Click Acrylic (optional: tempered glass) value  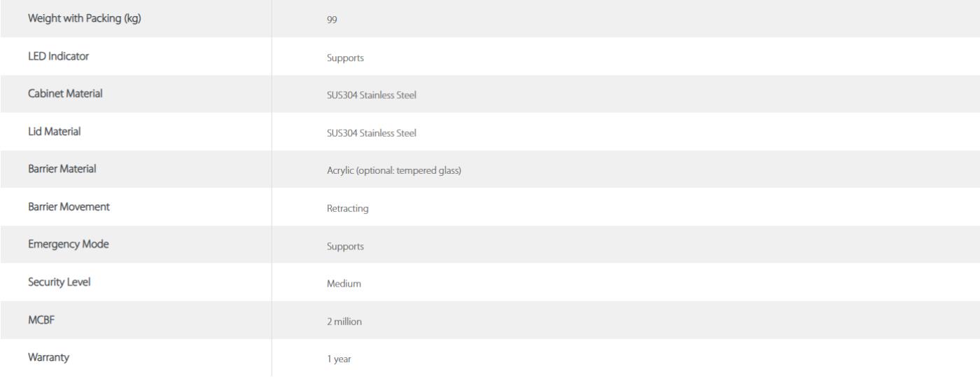tap(393, 172)
